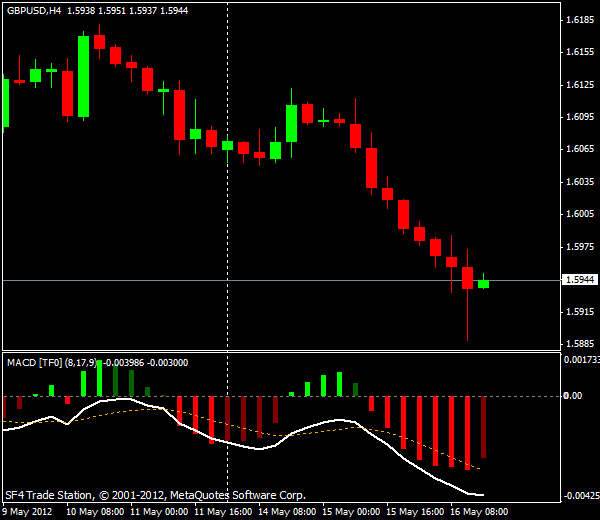Click the 14 May 08:00 time label
Image resolution: width=600 pixels, height=520 pixels.
[287, 512]
